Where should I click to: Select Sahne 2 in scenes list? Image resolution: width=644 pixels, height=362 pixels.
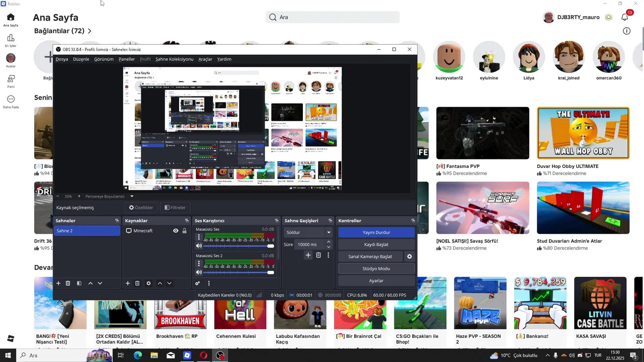(87, 231)
